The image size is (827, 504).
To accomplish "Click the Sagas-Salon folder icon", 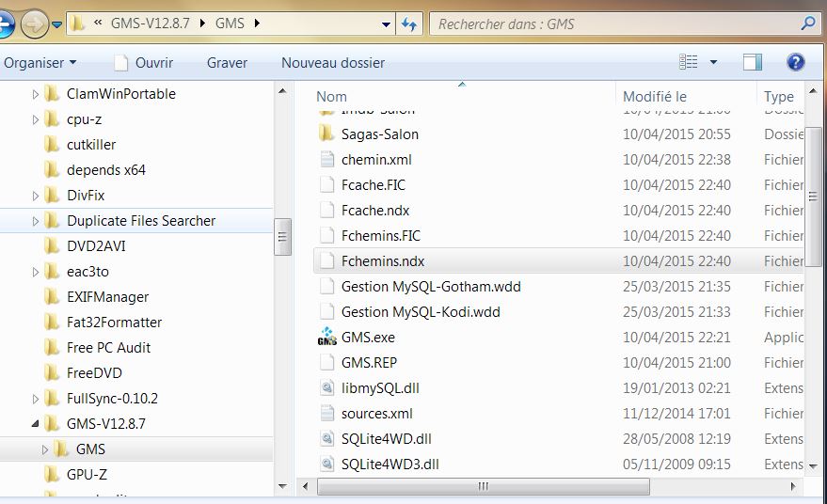I will pyautogui.click(x=326, y=134).
